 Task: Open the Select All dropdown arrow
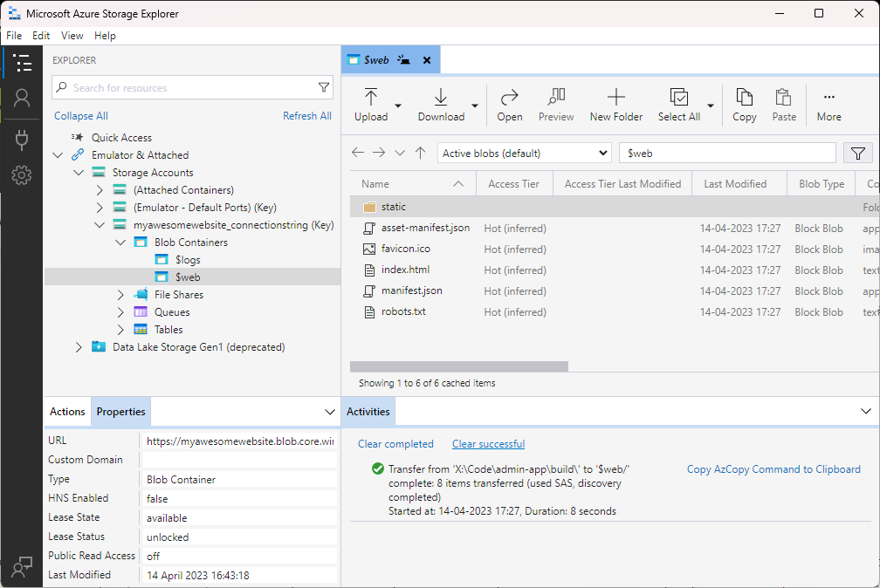click(x=711, y=106)
